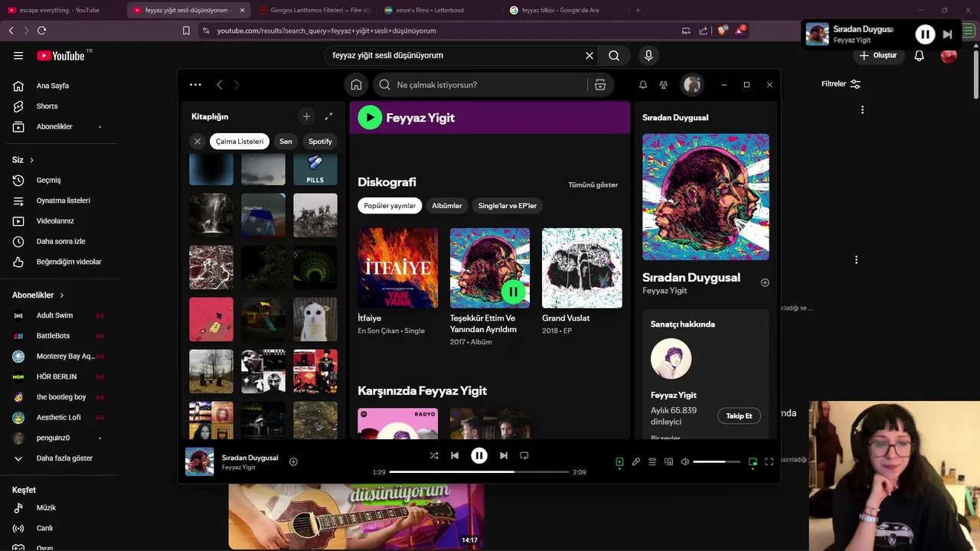Play Feyyaz Yigit with green play button
Image resolution: width=980 pixels, height=551 pixels.
pyautogui.click(x=370, y=117)
